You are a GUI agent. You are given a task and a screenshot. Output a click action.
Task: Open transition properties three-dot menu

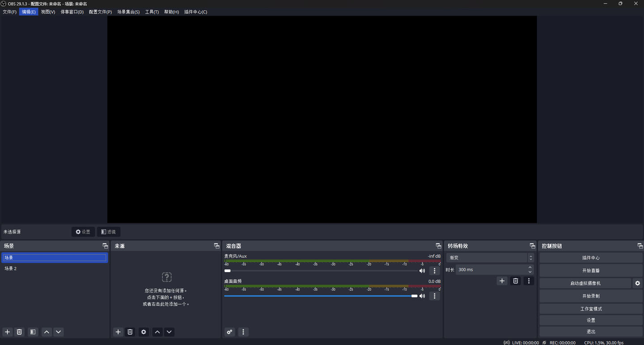[x=529, y=281]
